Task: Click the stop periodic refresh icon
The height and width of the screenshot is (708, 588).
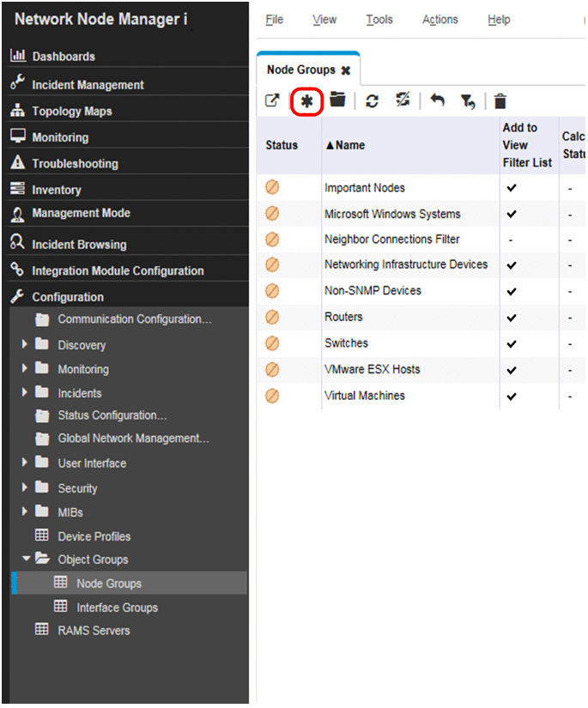Action: (403, 101)
